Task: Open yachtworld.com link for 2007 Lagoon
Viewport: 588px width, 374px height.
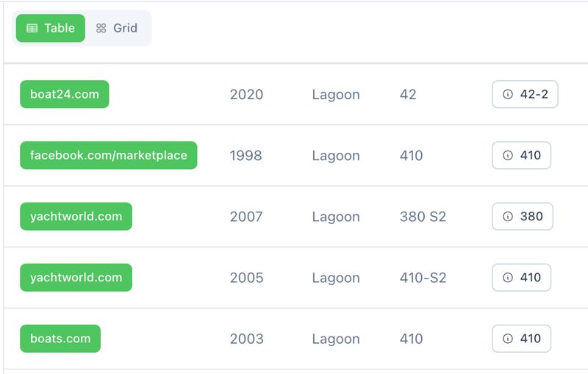Action: coord(76,216)
